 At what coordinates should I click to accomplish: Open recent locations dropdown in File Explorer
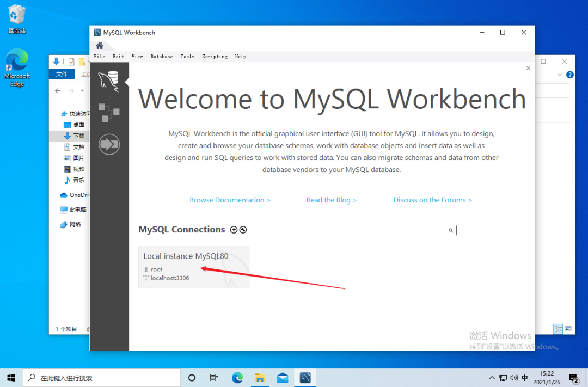[82, 91]
